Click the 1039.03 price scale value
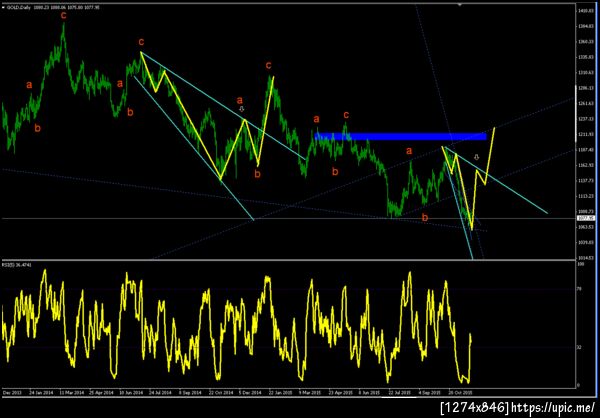The height and width of the screenshot is (418, 600). (586, 242)
